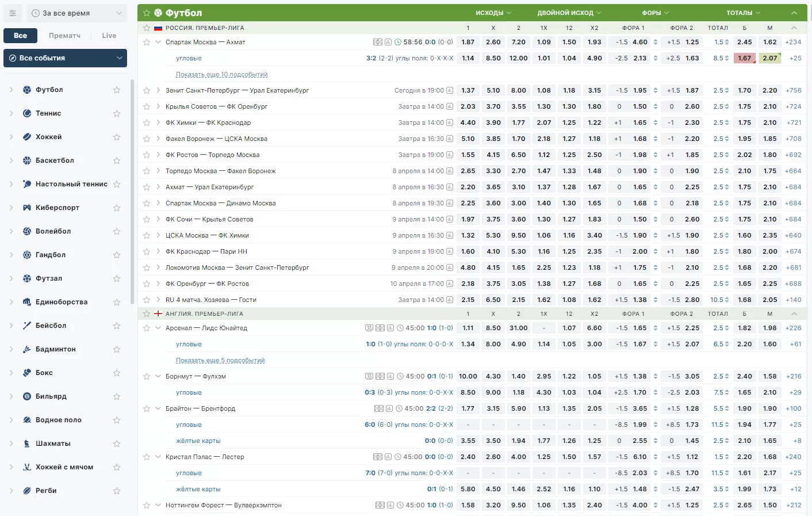Open the За все время period dropdown
812x516 pixels.
coord(76,13)
